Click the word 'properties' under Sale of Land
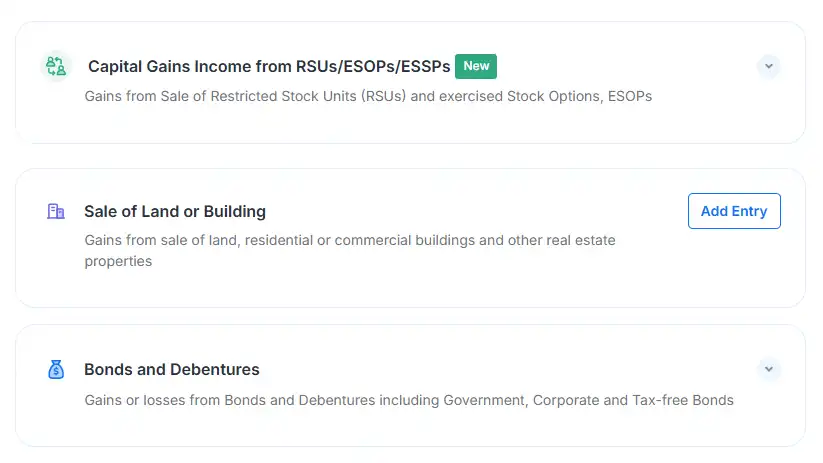Screen dimensions: 823x463 click(x=118, y=261)
